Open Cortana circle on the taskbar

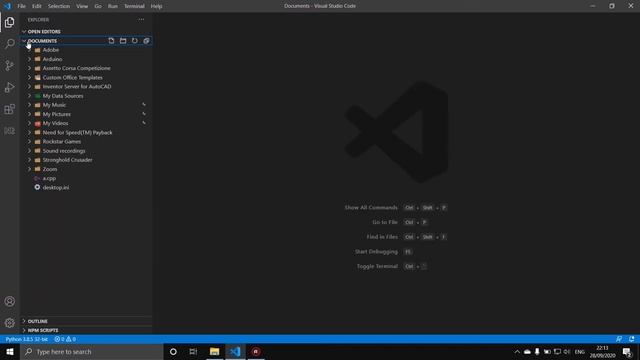pyautogui.click(x=173, y=352)
